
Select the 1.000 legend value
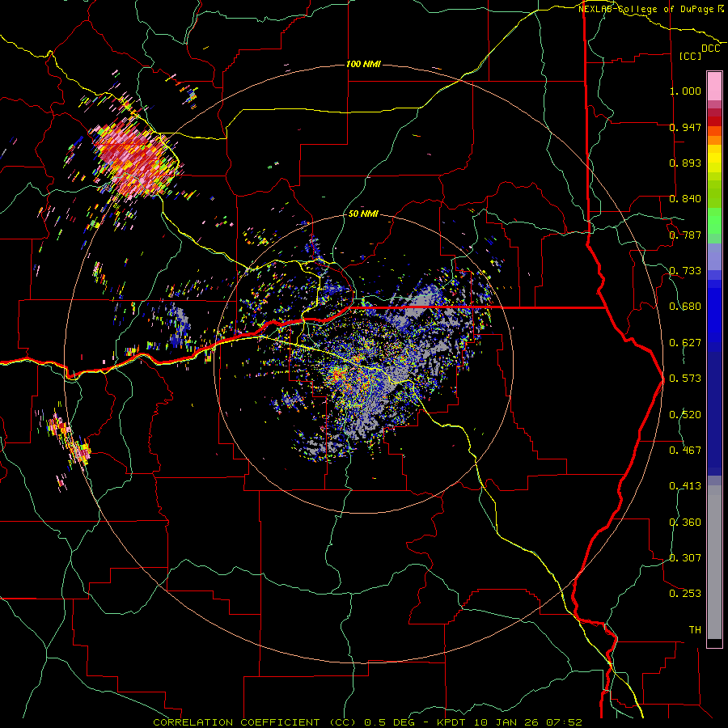pos(685,91)
